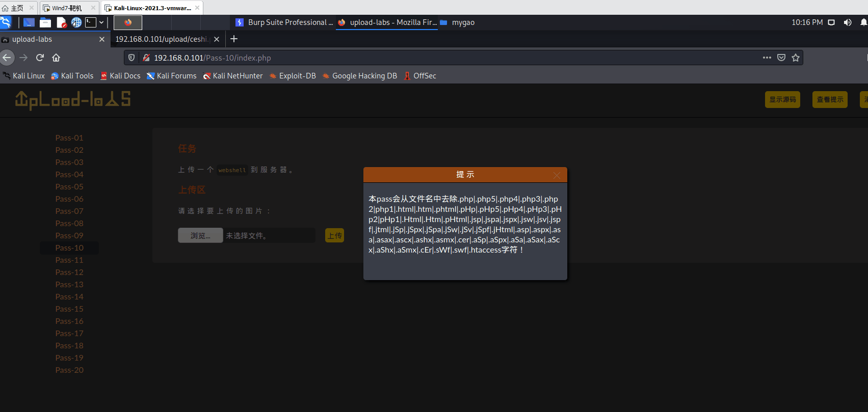Screen dimensions: 868x412
Task: Switch to workspace with Firefox thumbnail
Action: (x=128, y=22)
